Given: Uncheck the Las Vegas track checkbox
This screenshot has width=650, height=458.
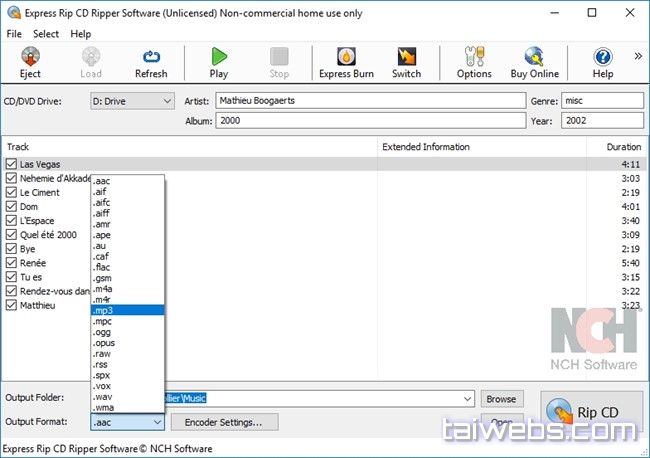Looking at the screenshot, I should [11, 164].
